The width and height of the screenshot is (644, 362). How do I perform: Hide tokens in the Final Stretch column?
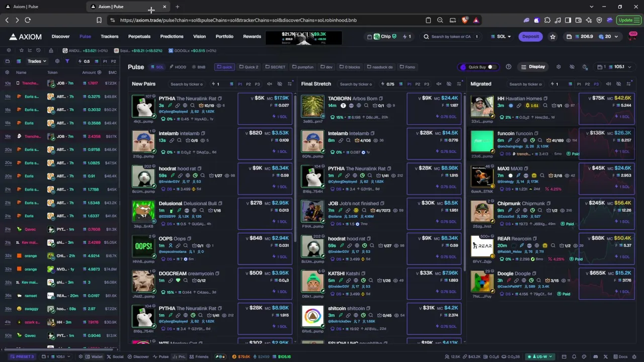tap(449, 84)
